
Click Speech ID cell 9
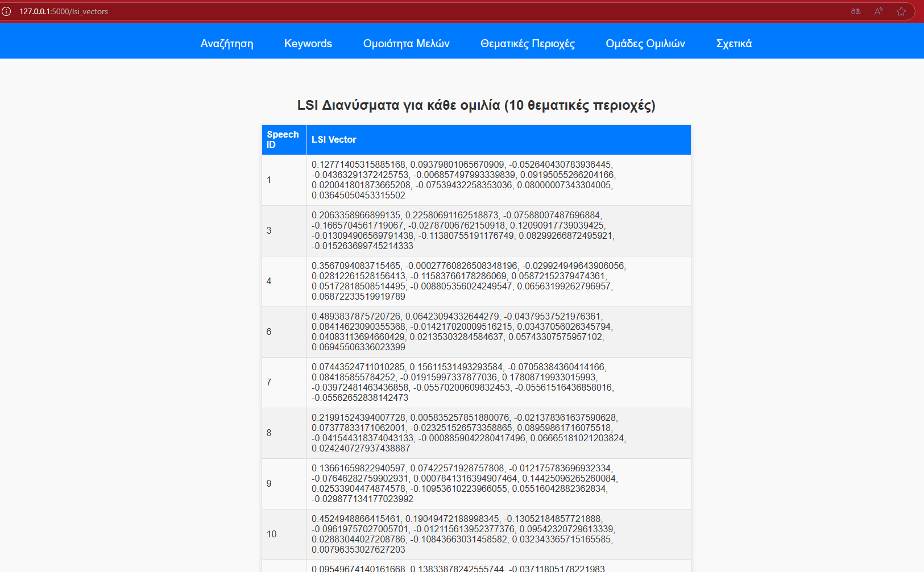pos(284,484)
